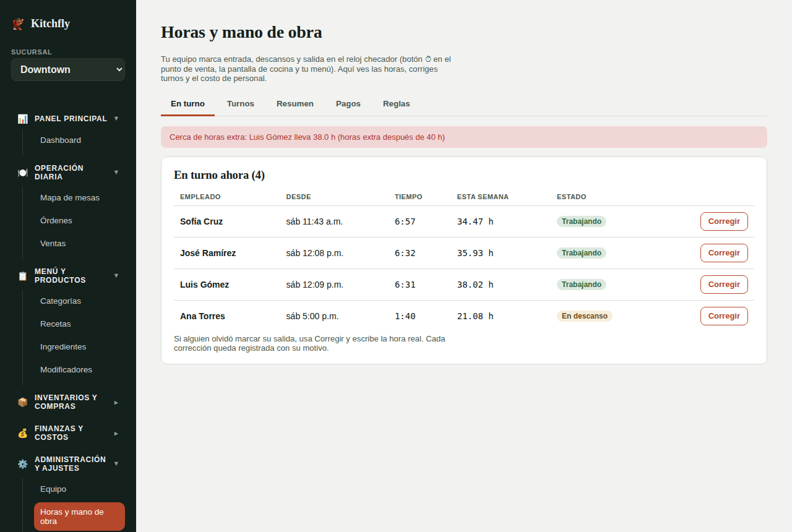Viewport: 792px width, 532px height.
Task: Click the Finanzas y Costos money bag icon
Action: click(x=23, y=433)
